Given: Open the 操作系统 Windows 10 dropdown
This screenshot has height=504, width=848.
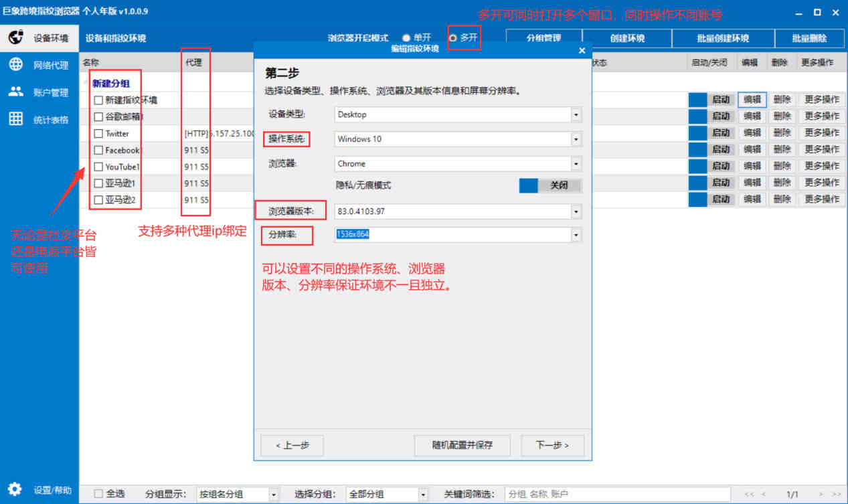Looking at the screenshot, I should 576,139.
